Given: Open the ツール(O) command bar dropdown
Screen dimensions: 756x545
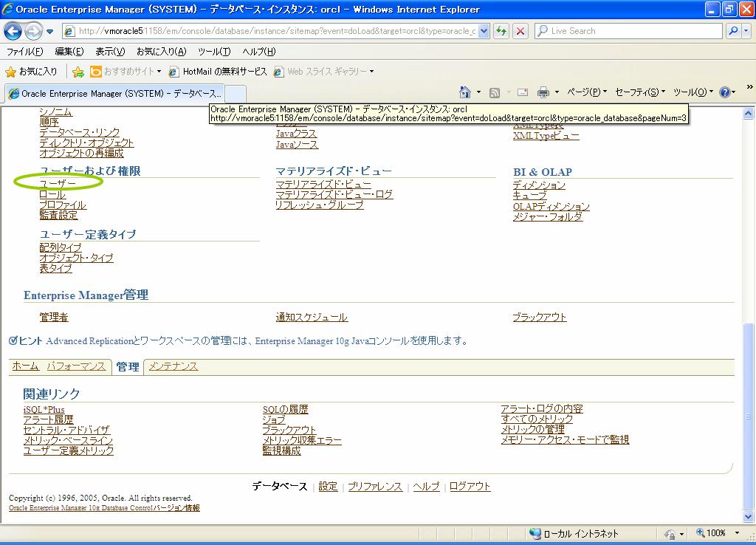Looking at the screenshot, I should [x=693, y=92].
